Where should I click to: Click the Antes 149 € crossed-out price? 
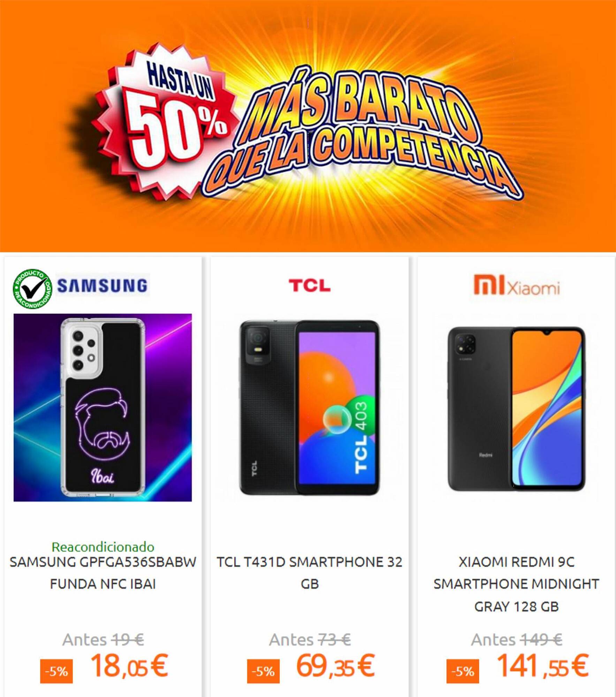[x=516, y=639]
